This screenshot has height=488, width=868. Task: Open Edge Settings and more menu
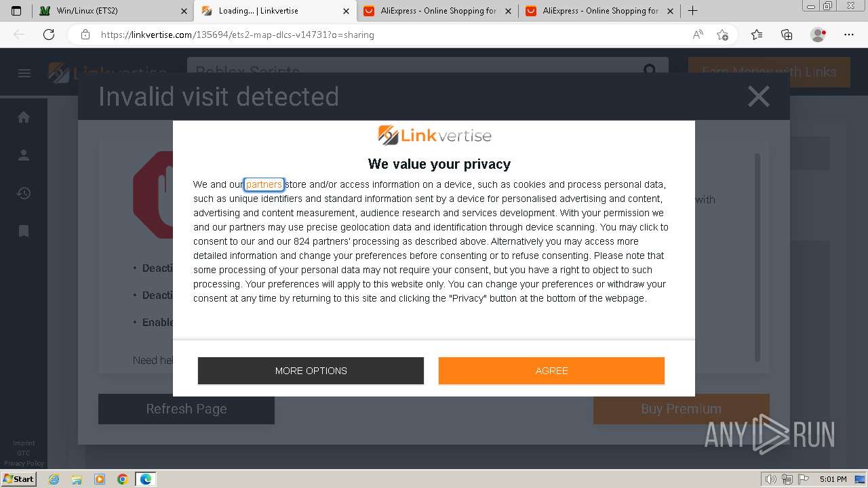pos(849,35)
